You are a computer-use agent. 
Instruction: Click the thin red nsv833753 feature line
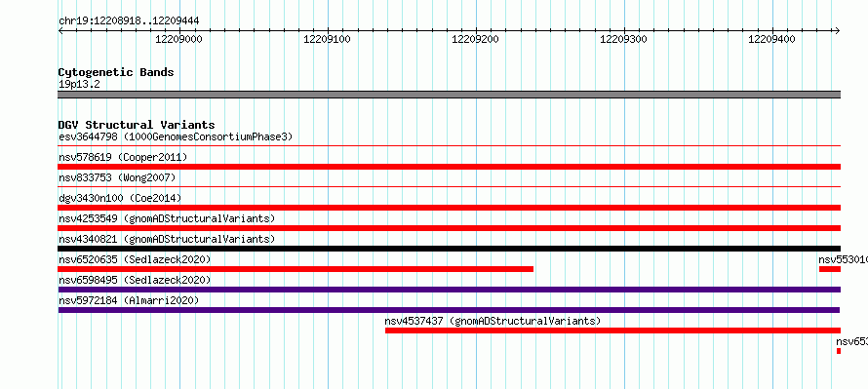tap(449, 187)
